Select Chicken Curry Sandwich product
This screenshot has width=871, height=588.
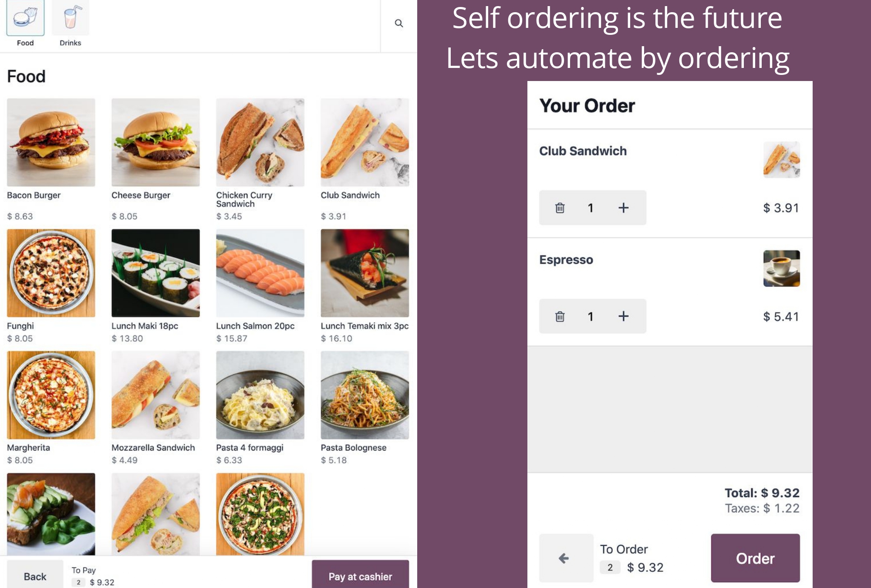pyautogui.click(x=260, y=142)
